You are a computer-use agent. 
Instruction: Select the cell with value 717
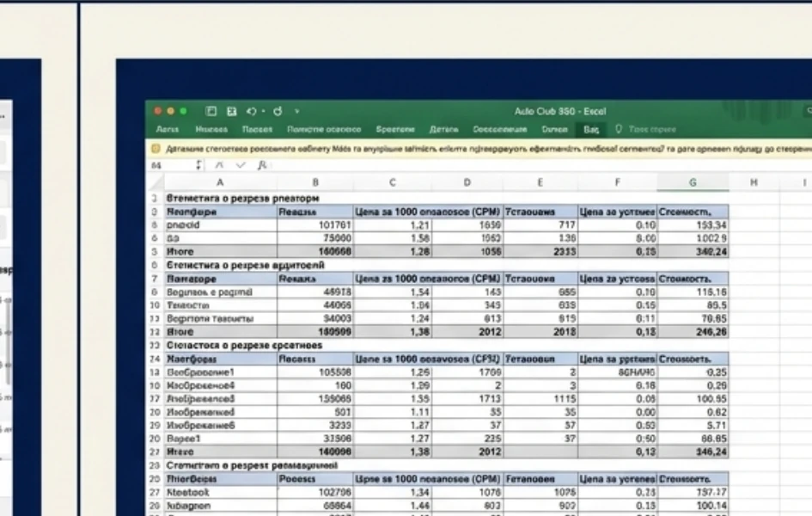[x=540, y=225]
